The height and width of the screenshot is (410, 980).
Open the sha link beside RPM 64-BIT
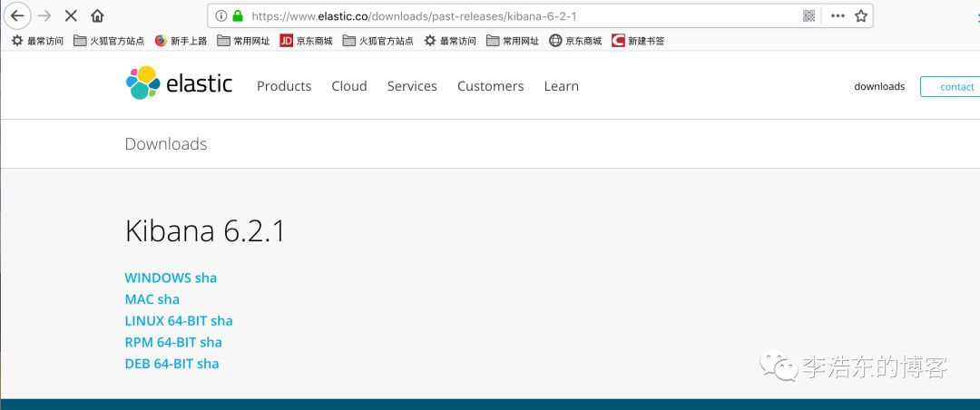[211, 342]
